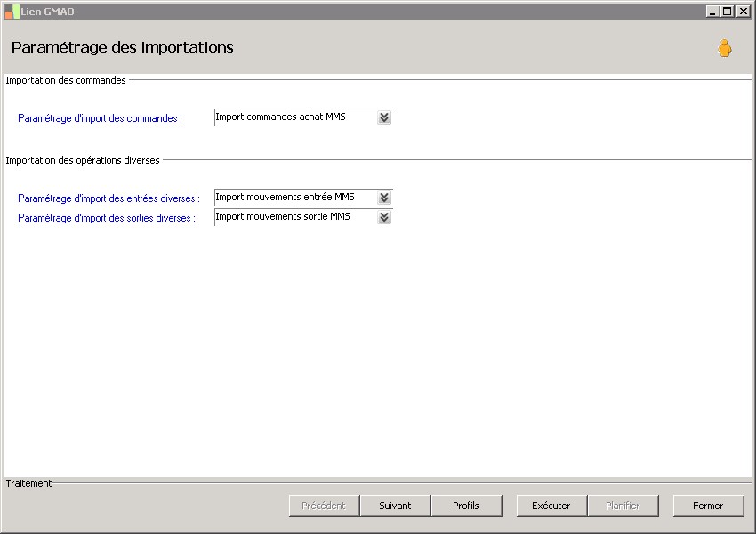
Task: Go to the next step with Suivant
Action: [395, 506]
